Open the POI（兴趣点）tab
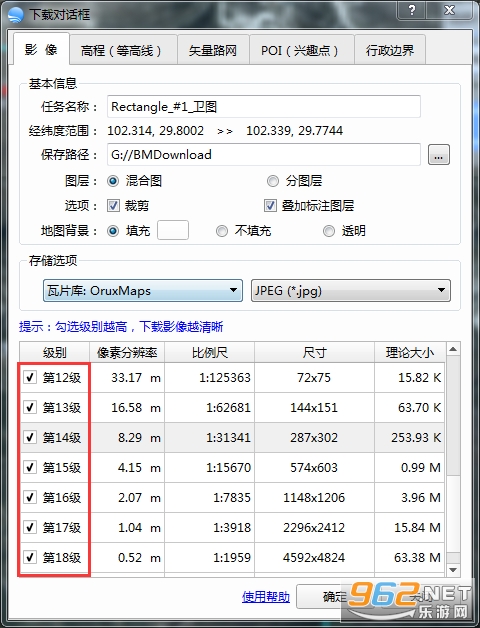 (x=301, y=50)
